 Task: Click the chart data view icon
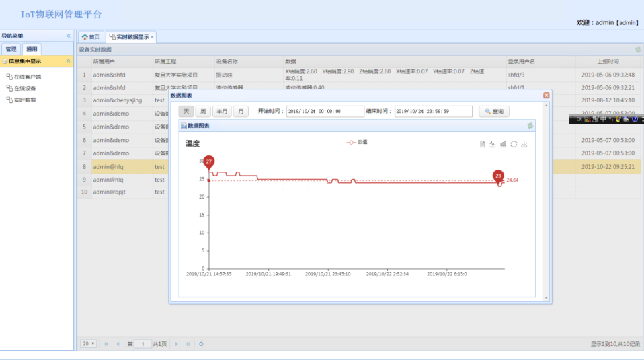coord(483,144)
